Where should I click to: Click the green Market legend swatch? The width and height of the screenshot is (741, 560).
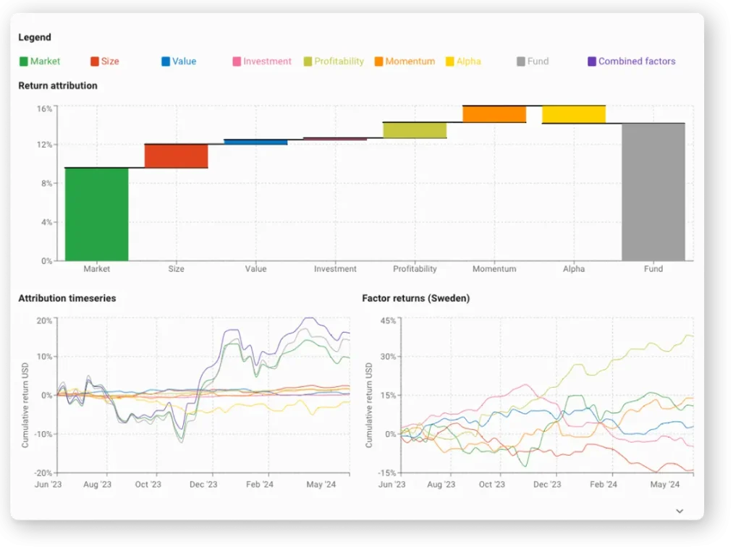point(23,61)
